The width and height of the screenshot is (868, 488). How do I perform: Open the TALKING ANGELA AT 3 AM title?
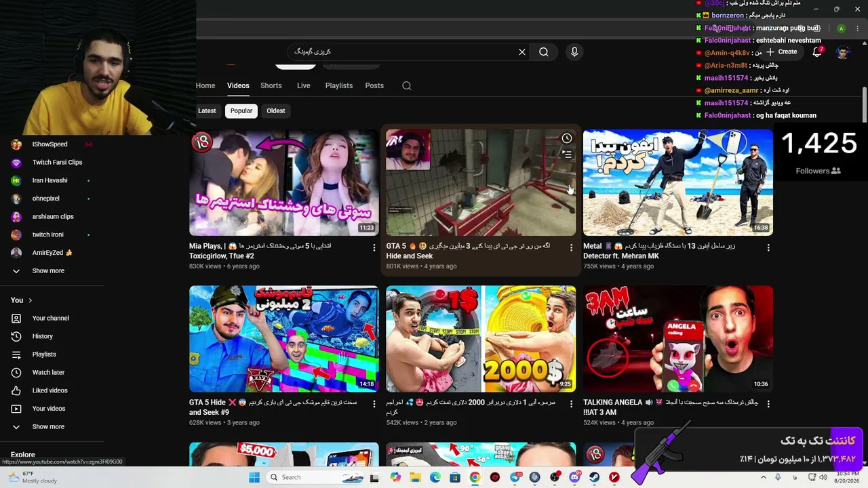[670, 407]
